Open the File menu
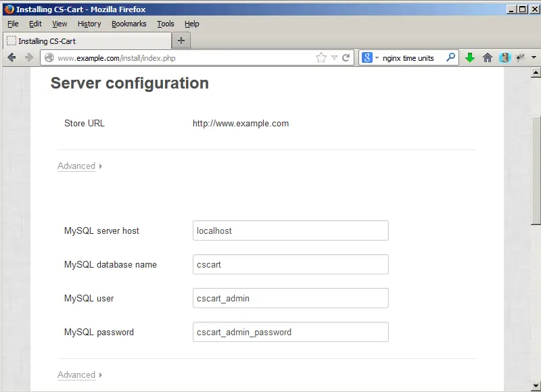 click(x=13, y=24)
